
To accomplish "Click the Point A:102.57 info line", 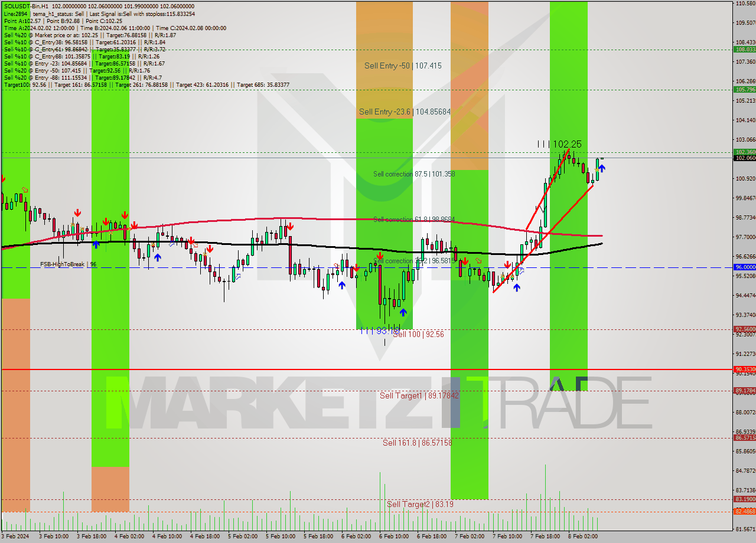I will [63, 21].
